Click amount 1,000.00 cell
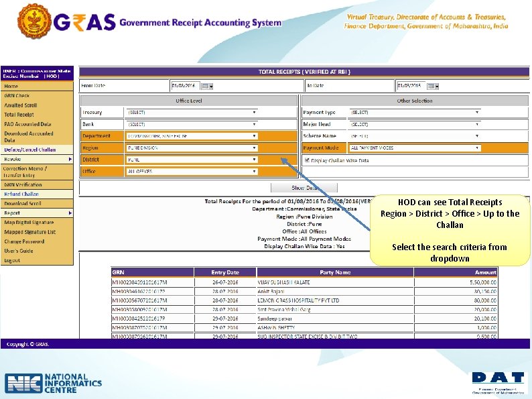This screenshot has width=532, height=399. 456,328
